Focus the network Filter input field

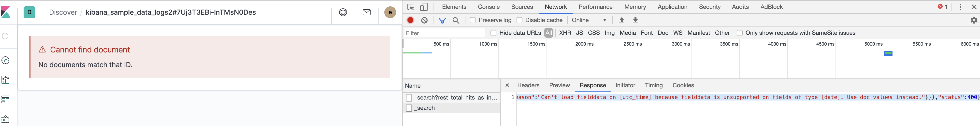(444, 33)
